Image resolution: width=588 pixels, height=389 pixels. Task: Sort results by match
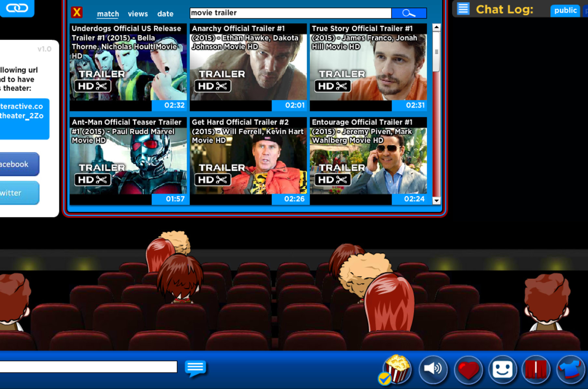[x=108, y=14]
